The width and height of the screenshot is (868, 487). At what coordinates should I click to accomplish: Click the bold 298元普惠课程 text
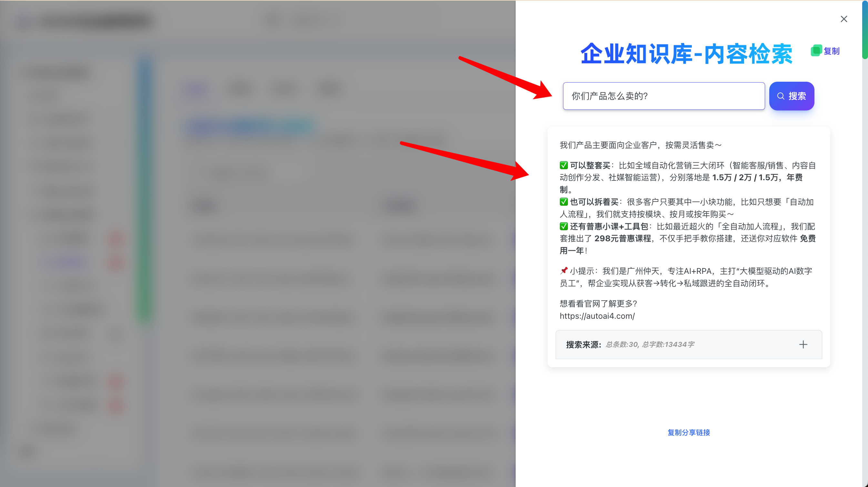(x=622, y=239)
